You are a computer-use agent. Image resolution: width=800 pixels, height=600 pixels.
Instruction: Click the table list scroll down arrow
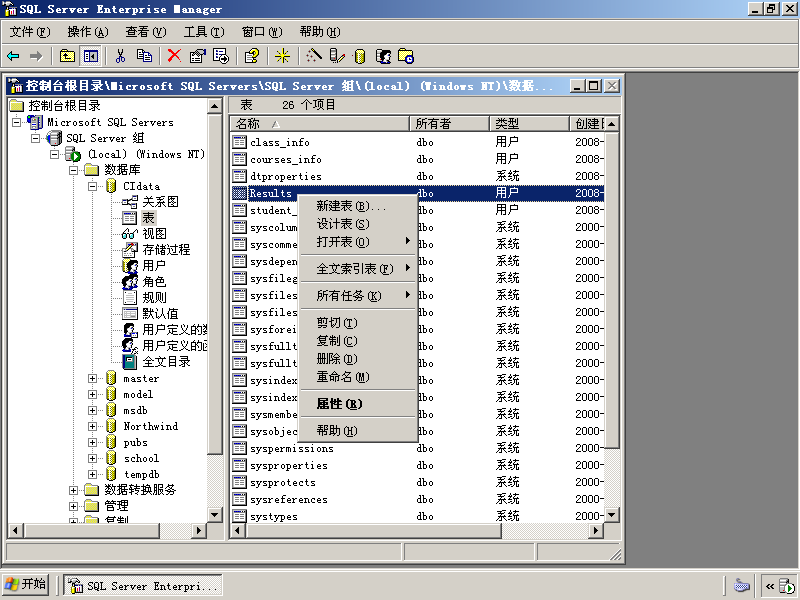[x=612, y=515]
